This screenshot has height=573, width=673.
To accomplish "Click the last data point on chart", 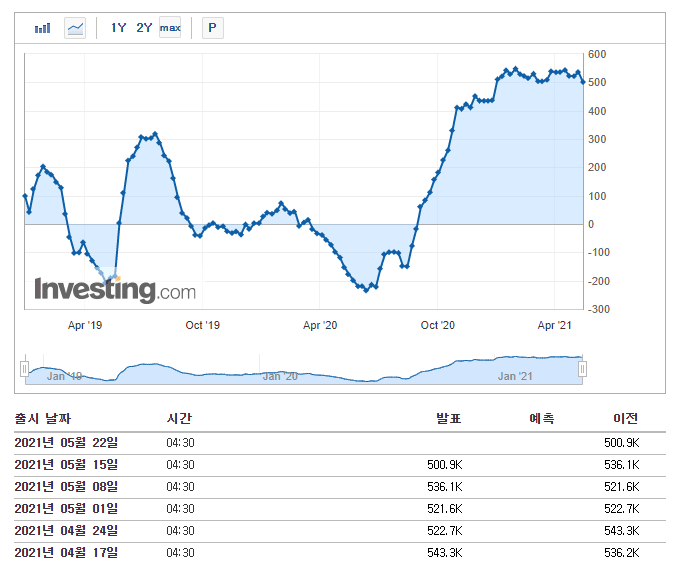I will 583,82.
